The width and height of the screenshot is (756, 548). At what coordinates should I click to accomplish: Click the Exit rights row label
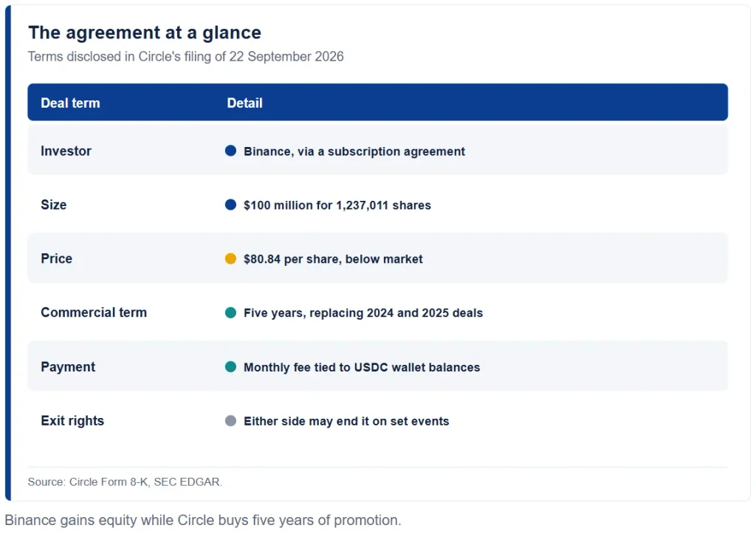coord(72,421)
